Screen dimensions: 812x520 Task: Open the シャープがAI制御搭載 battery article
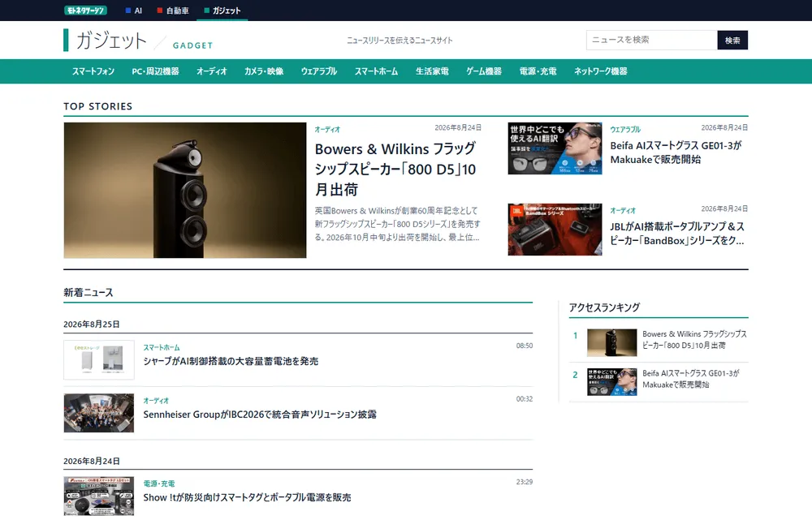pos(231,361)
